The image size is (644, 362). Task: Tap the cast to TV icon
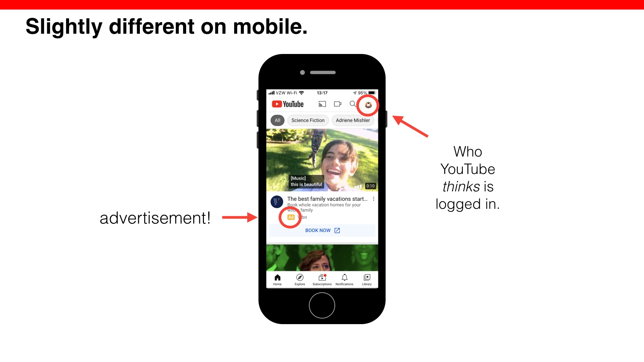click(322, 104)
